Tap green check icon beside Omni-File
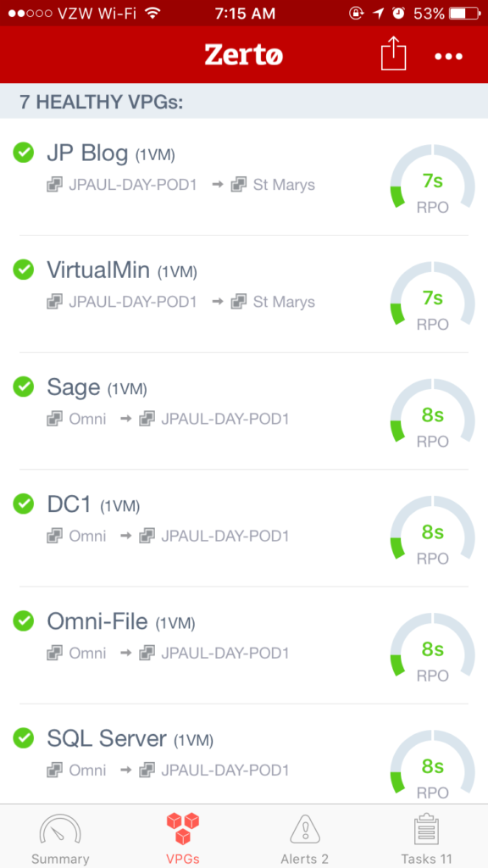Image resolution: width=488 pixels, height=868 pixels. coord(23,621)
